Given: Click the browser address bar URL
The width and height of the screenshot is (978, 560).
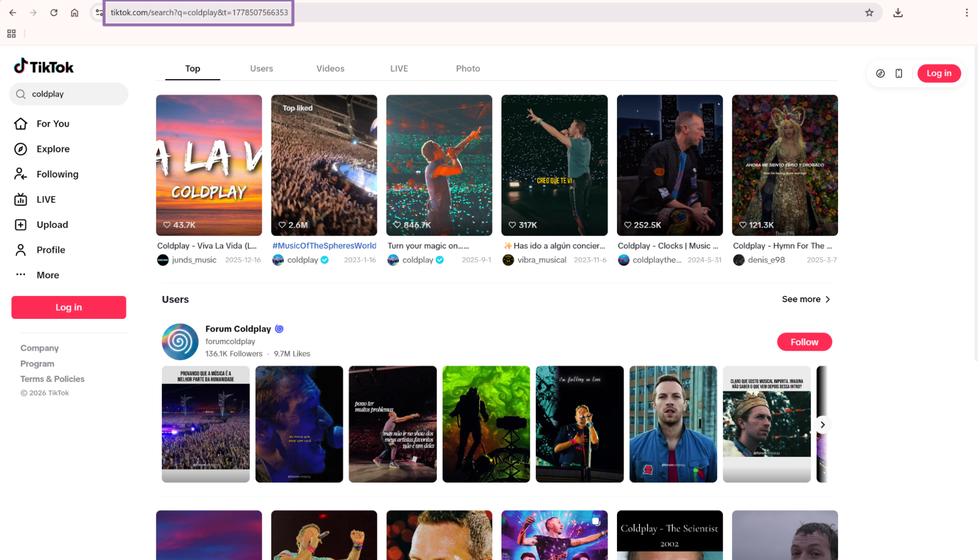Looking at the screenshot, I should [x=199, y=13].
